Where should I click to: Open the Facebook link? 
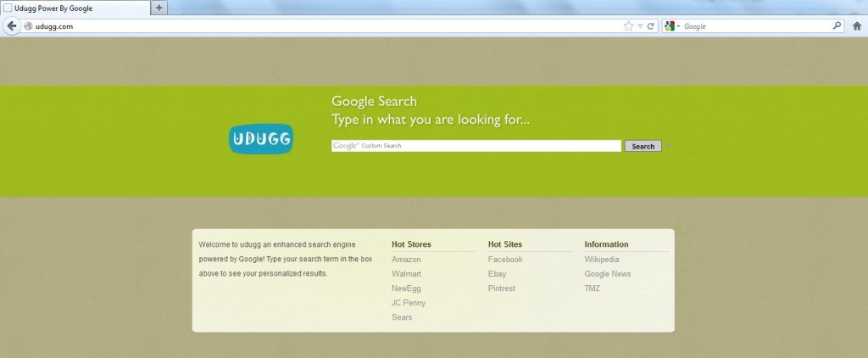[x=505, y=260]
